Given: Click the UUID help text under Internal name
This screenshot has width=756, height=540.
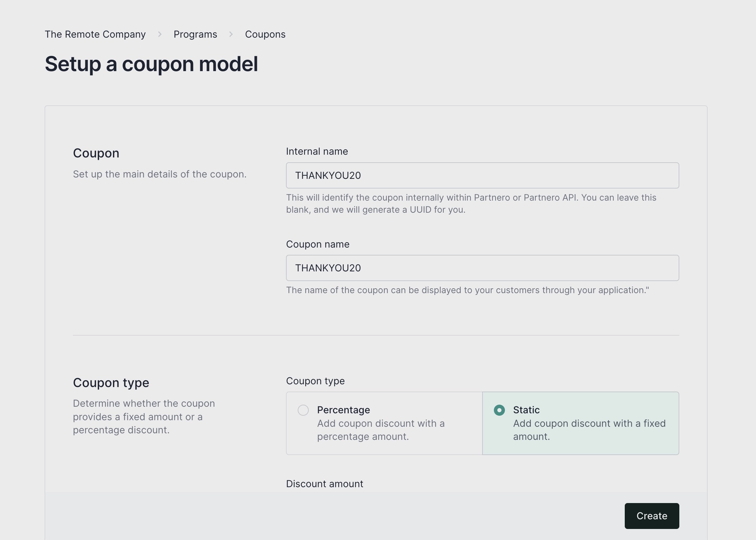Looking at the screenshot, I should [471, 204].
